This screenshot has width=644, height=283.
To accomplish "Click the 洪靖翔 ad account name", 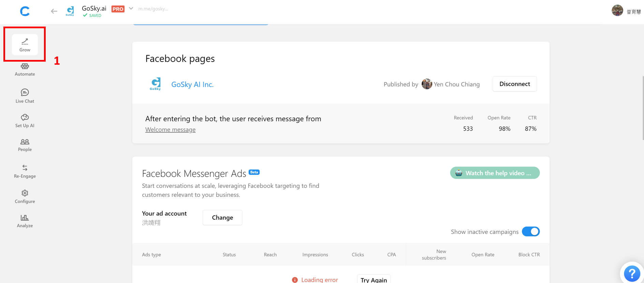I will click(151, 223).
